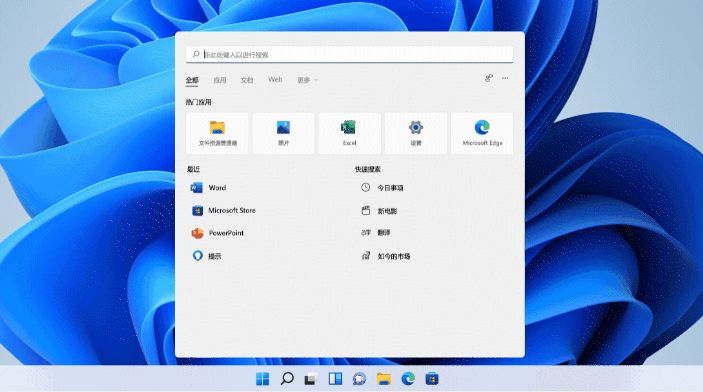Image resolution: width=703 pixels, height=392 pixels.
Task: Switch to the Web tab
Action: coord(275,80)
